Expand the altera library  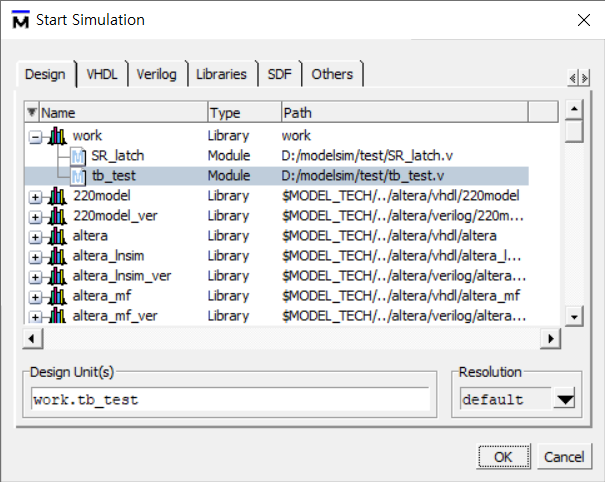(35, 237)
